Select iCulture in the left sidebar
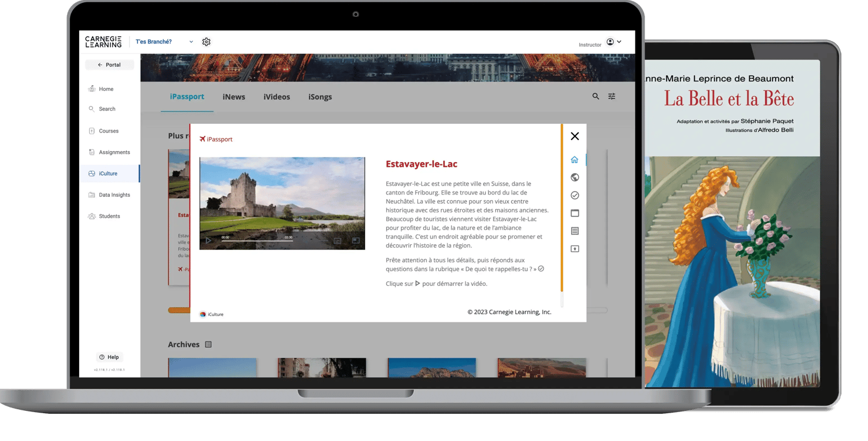Image resolution: width=868 pixels, height=441 pixels. [x=109, y=174]
